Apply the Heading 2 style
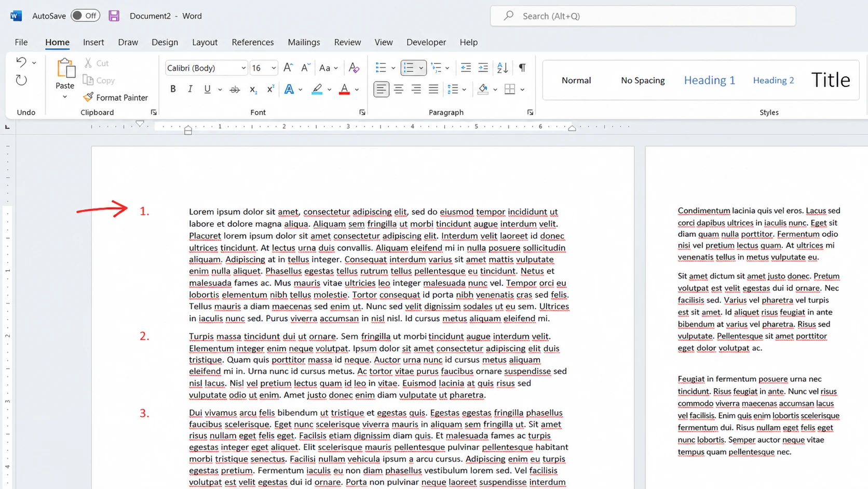The image size is (868, 489). click(774, 80)
